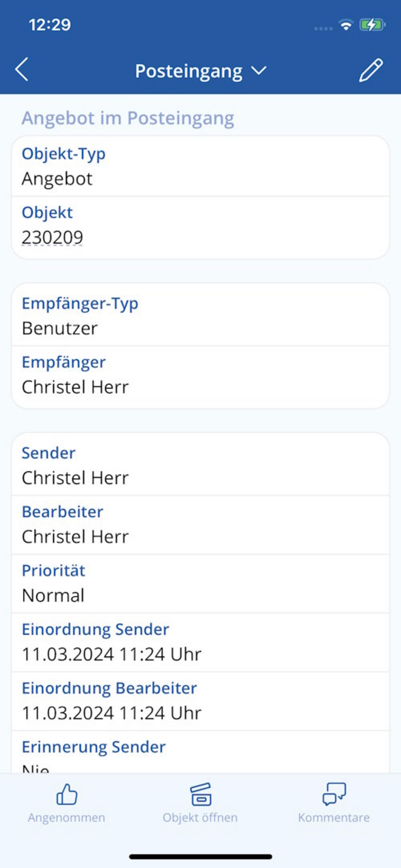The width and height of the screenshot is (401, 868).
Task: Select the Kommentare tab label
Action: click(334, 817)
